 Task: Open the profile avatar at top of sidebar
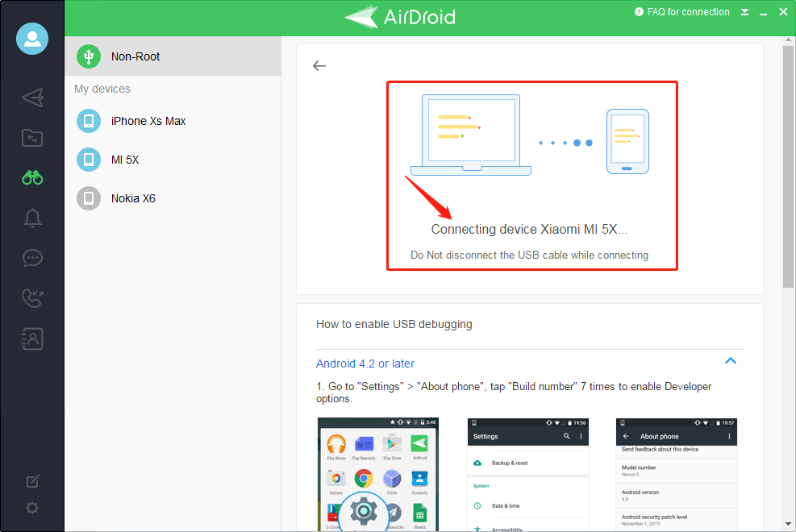point(32,39)
